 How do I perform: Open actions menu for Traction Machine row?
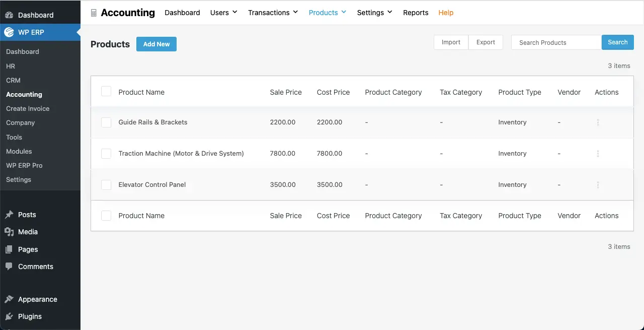point(598,154)
